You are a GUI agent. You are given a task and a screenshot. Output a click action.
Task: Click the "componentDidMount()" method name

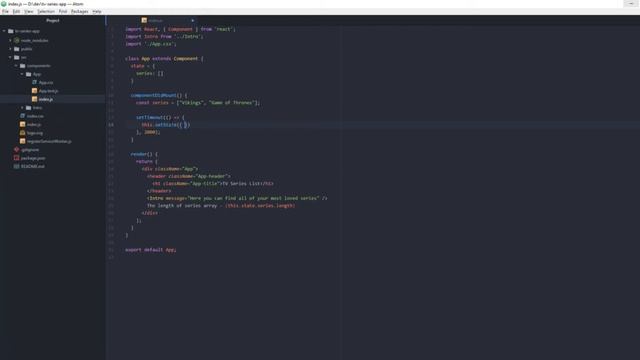[153, 96]
